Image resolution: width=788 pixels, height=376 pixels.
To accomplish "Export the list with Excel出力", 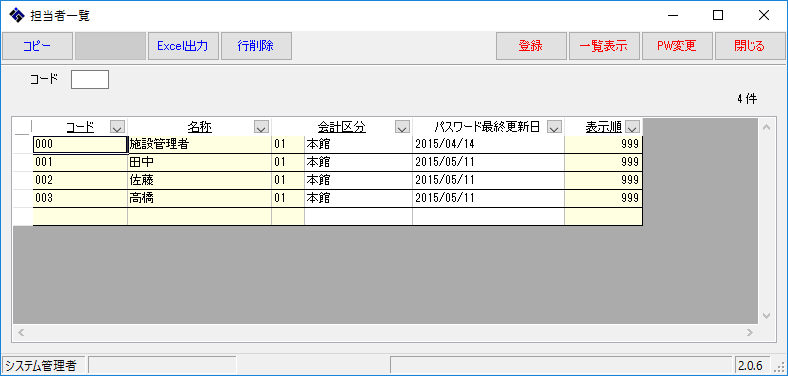I will pyautogui.click(x=183, y=46).
